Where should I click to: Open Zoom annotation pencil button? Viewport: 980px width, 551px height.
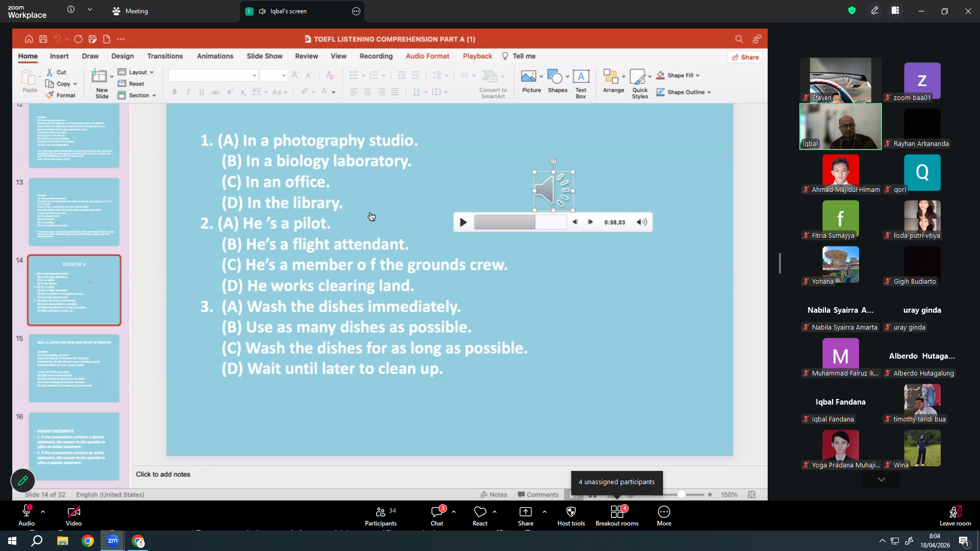coord(23,481)
